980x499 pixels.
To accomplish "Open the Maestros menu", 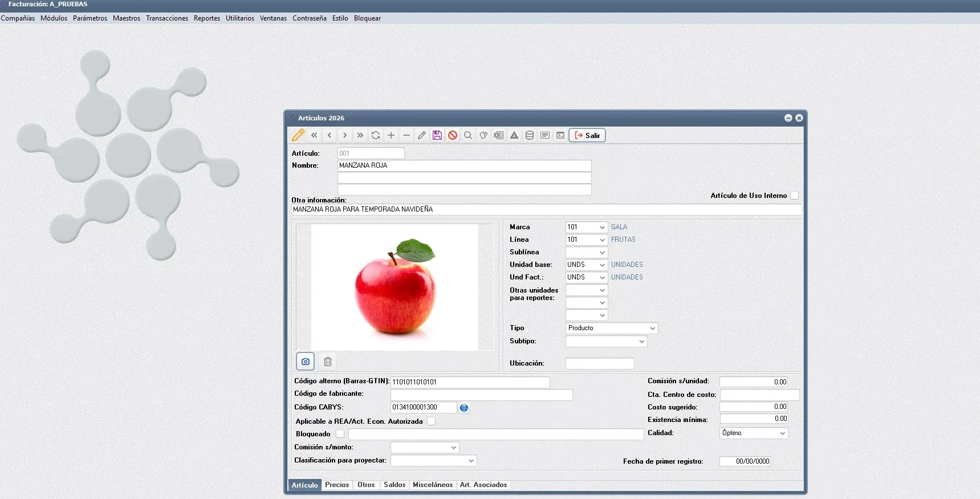I will pos(127,18).
